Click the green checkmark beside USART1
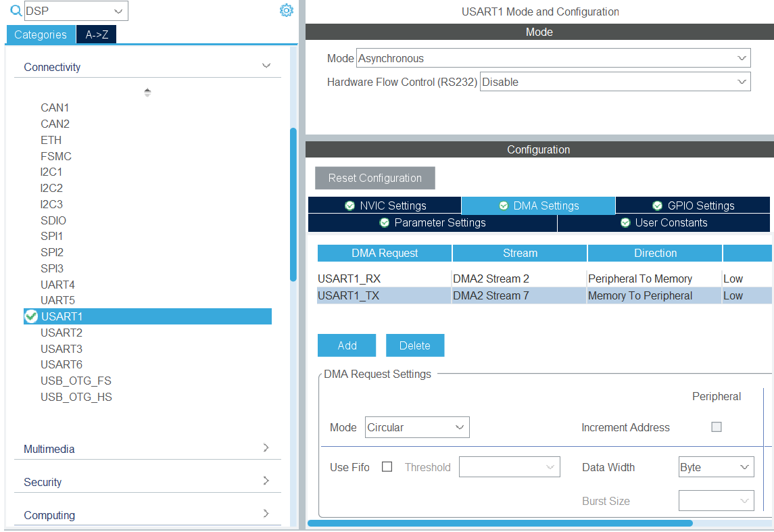 [x=31, y=316]
